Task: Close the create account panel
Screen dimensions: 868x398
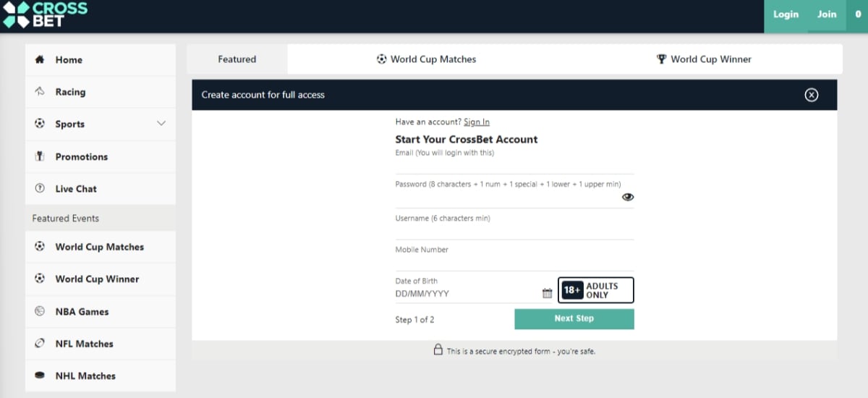Action: [812, 95]
